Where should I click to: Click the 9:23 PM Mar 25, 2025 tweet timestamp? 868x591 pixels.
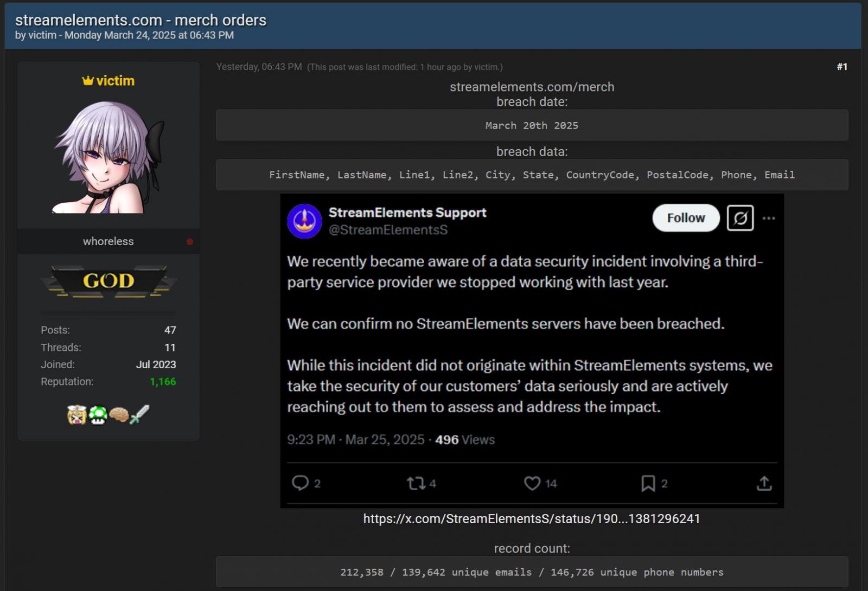coord(356,440)
